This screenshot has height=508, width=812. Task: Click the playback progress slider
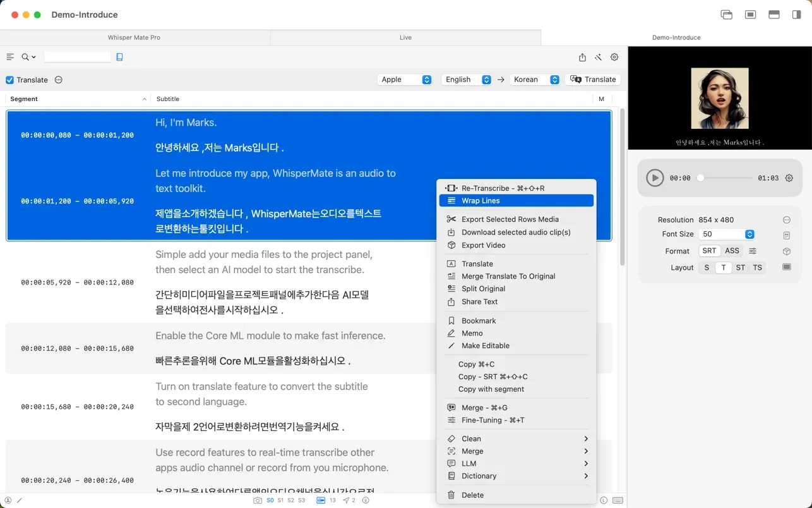click(x=726, y=178)
